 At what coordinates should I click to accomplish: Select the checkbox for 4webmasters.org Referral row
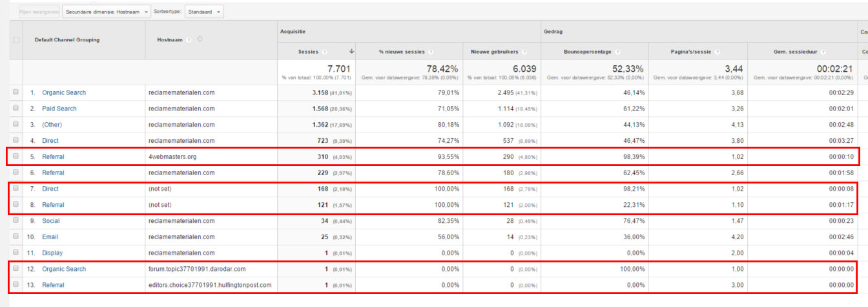click(x=16, y=156)
